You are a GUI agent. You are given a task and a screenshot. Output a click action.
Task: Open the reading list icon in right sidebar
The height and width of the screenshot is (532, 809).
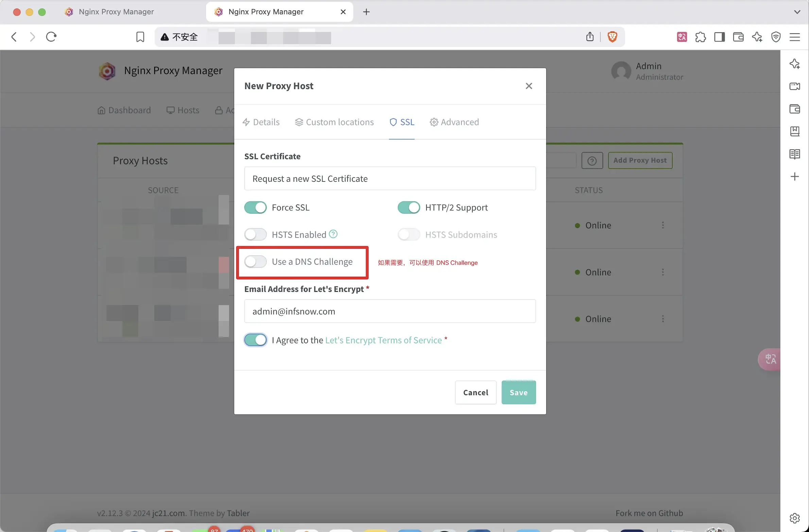[795, 154]
